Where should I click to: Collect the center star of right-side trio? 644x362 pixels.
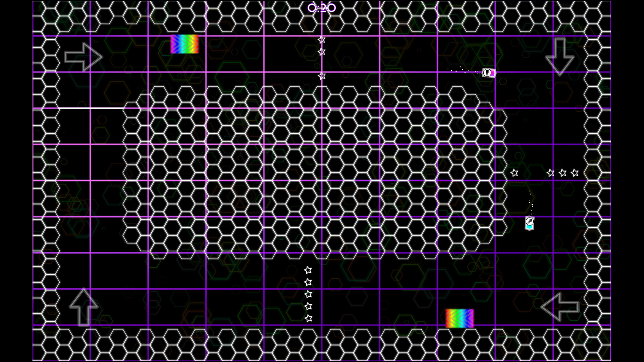tap(562, 173)
